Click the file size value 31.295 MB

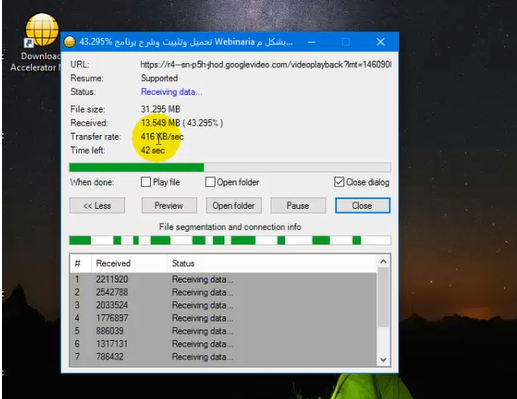point(160,109)
